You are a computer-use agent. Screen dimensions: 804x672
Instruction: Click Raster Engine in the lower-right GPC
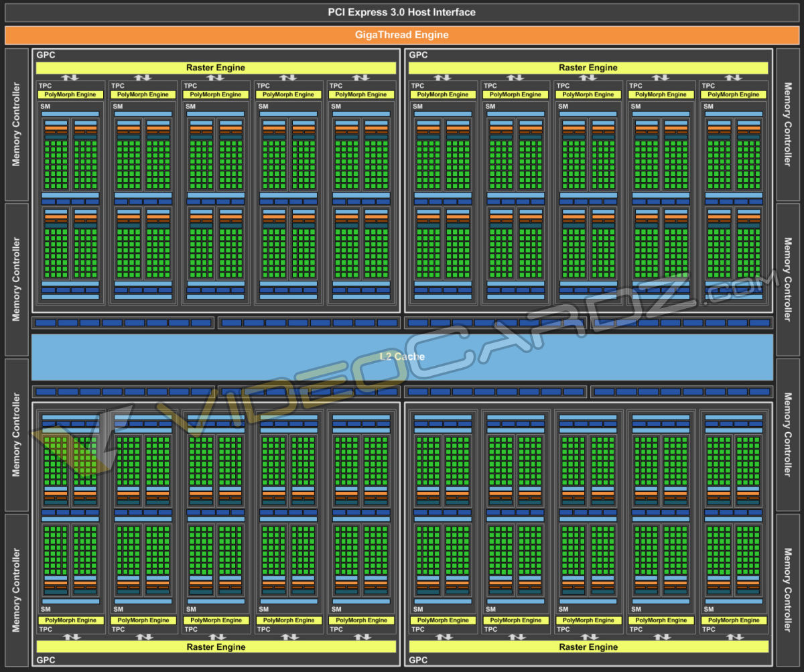click(588, 647)
